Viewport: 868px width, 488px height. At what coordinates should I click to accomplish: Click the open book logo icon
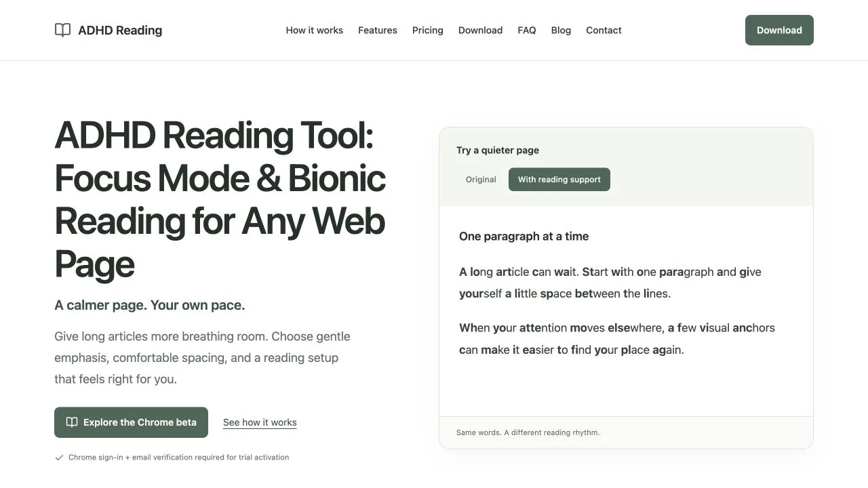click(x=62, y=30)
